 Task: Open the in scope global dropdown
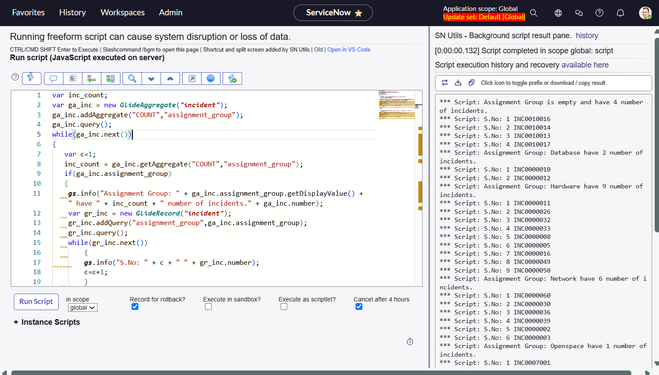82,308
